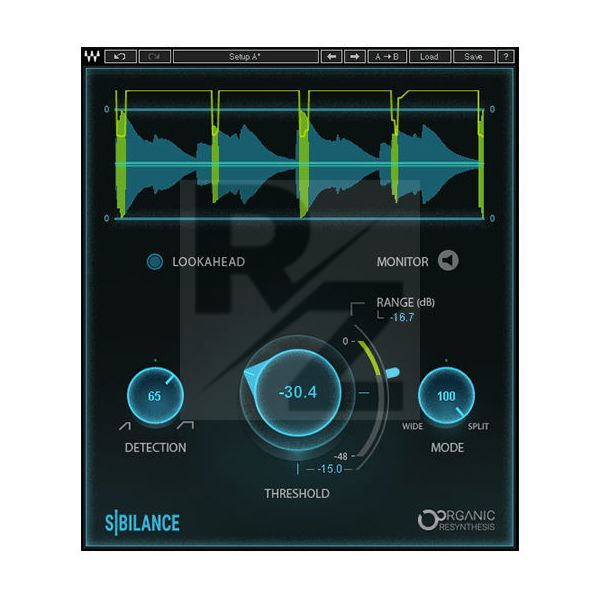The height and width of the screenshot is (600, 600).
Task: Click the greyed-out redo button
Action: (x=154, y=57)
